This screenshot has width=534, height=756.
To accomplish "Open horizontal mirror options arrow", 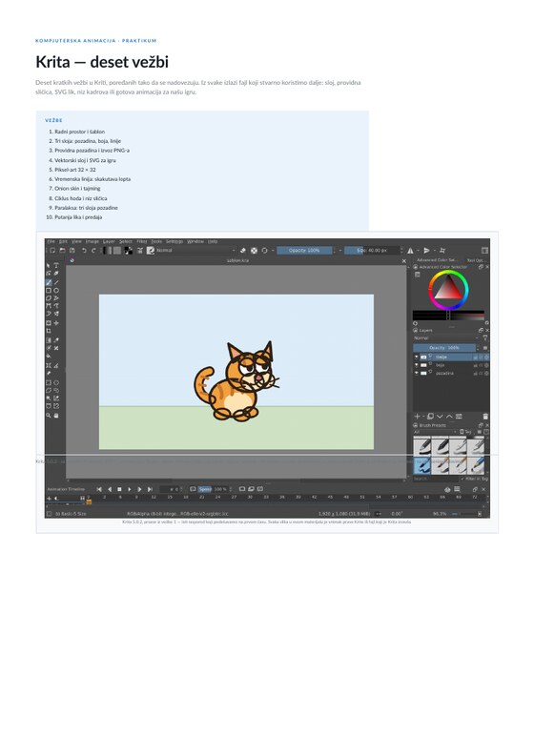I will 419,250.
